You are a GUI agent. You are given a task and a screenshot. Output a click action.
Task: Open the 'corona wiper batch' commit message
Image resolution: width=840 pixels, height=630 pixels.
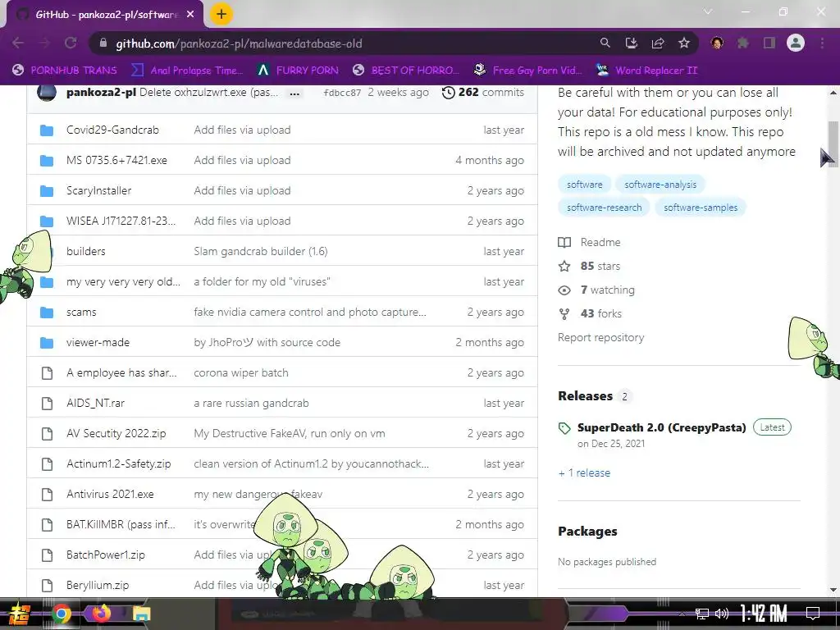point(241,373)
